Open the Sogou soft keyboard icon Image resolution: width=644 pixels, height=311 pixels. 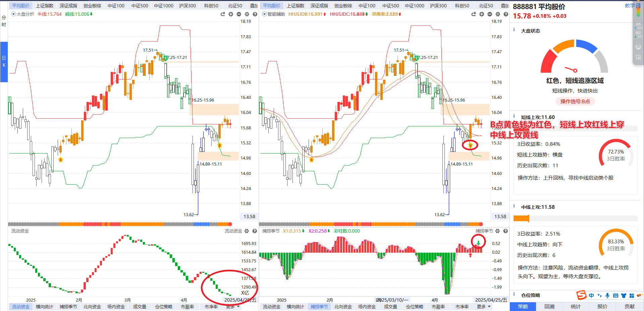tap(615, 296)
